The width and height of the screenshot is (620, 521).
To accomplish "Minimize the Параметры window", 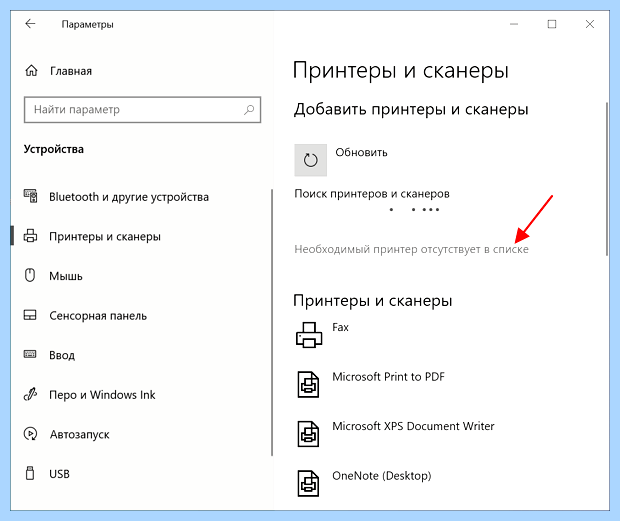I will (514, 24).
